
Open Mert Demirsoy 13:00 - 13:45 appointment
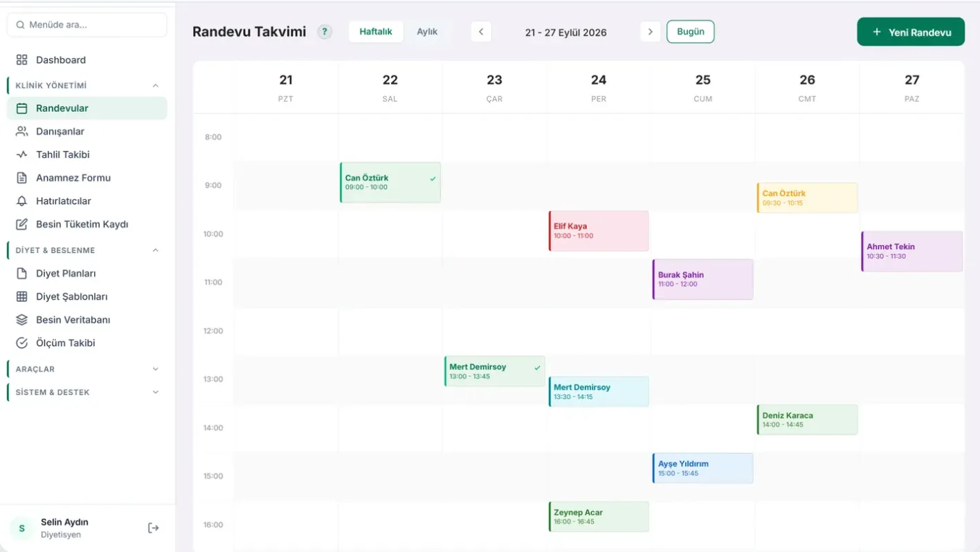tap(495, 371)
